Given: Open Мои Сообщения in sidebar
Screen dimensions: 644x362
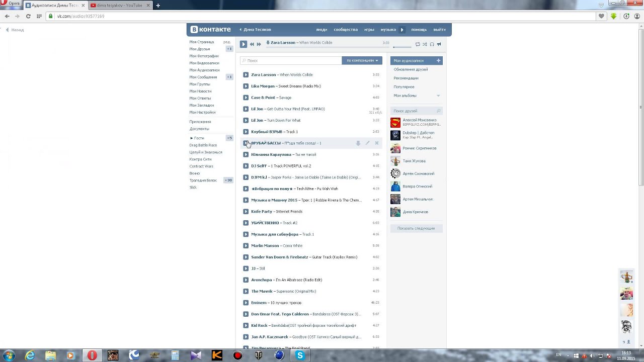Looking at the screenshot, I should pyautogui.click(x=203, y=77).
